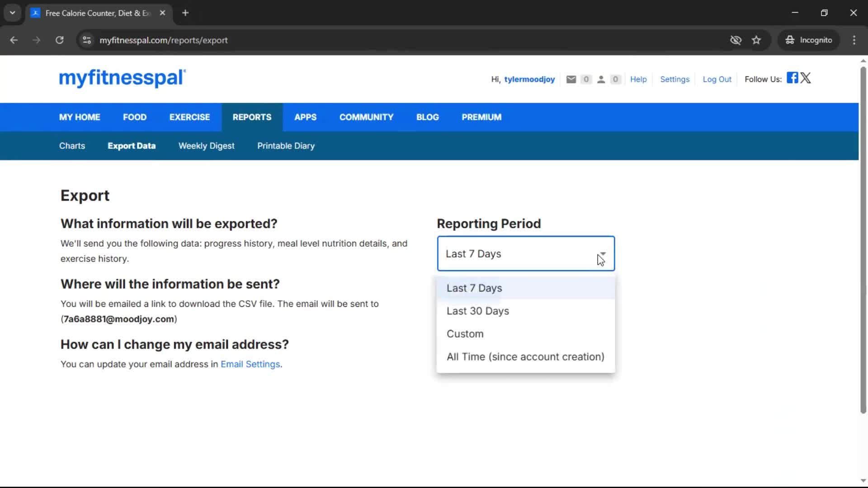
Task: Open the COMMUNITY nav tab
Action: coord(366,117)
